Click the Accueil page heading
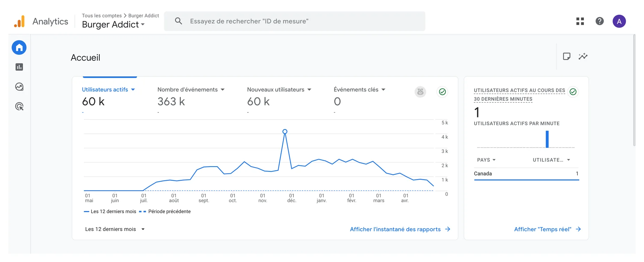The width and height of the screenshot is (644, 262). (x=85, y=58)
